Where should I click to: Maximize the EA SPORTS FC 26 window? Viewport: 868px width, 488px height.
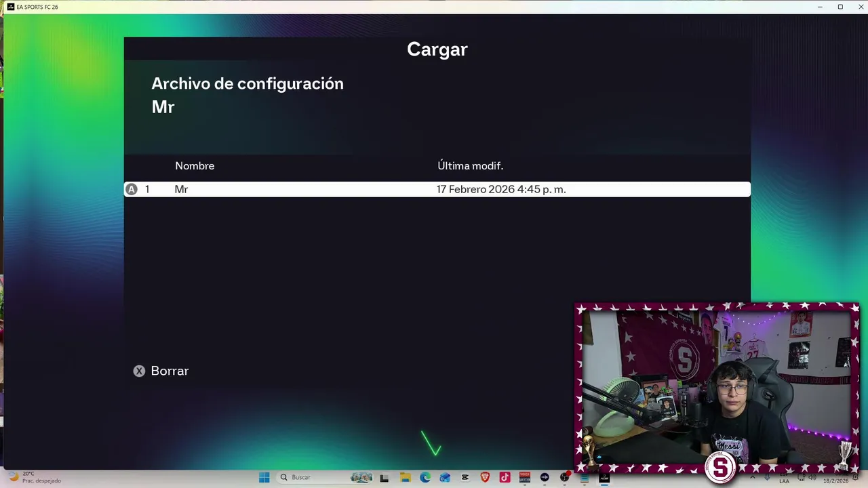click(840, 7)
